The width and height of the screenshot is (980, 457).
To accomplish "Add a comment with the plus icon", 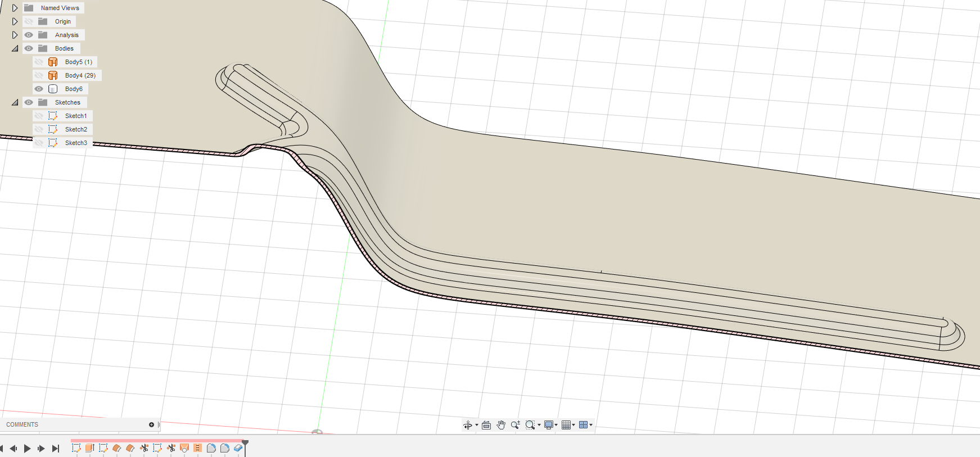I will click(x=151, y=424).
